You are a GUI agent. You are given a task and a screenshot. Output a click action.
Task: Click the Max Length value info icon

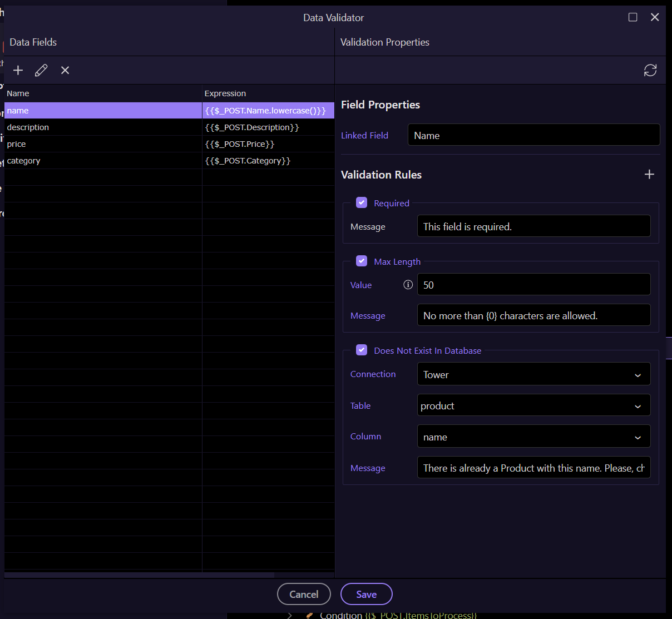pos(408,285)
